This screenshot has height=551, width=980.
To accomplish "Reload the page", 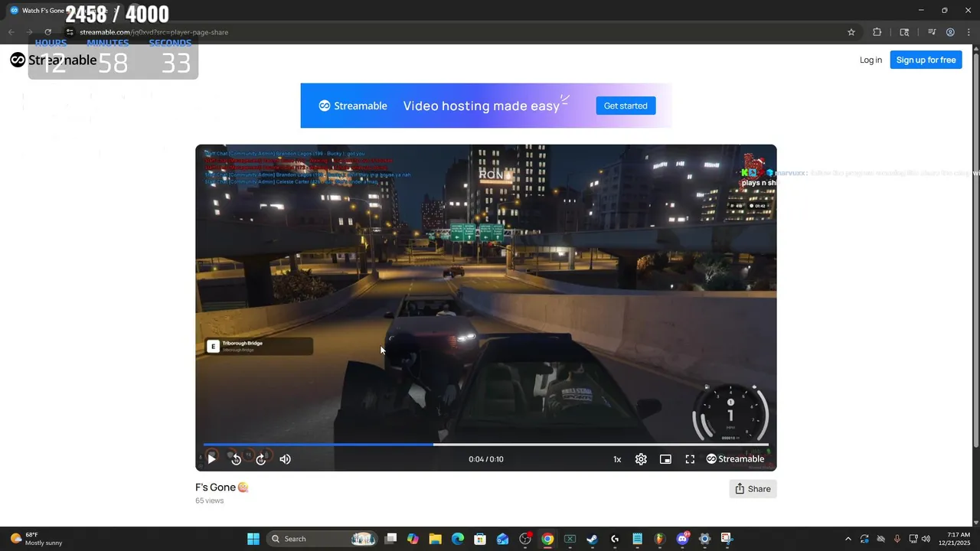I will 47,32.
